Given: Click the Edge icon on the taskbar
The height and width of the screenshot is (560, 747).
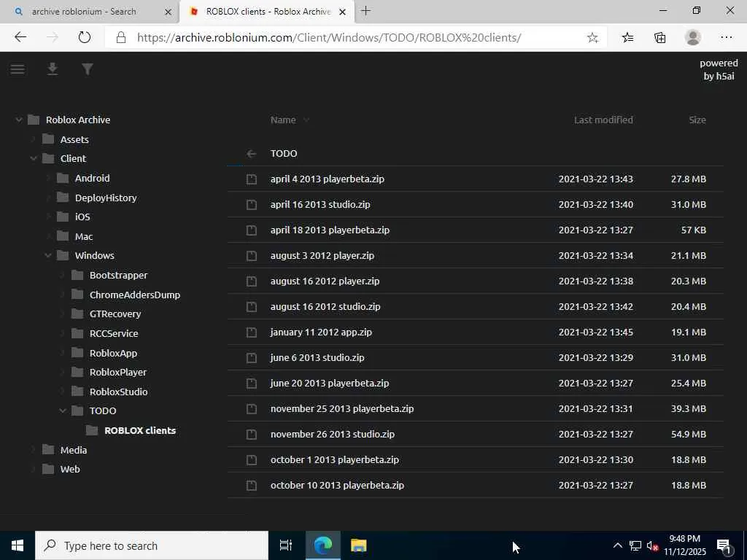Looking at the screenshot, I should pos(322,545).
